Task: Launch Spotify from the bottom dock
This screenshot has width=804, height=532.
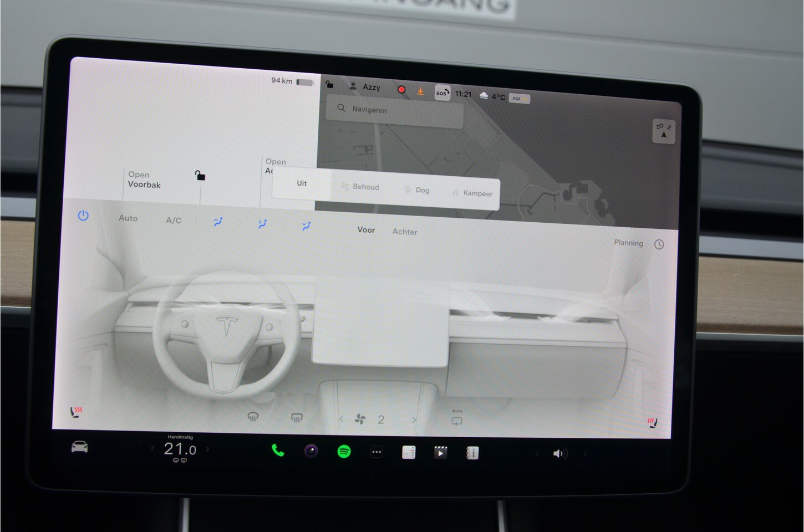Action: click(x=344, y=452)
